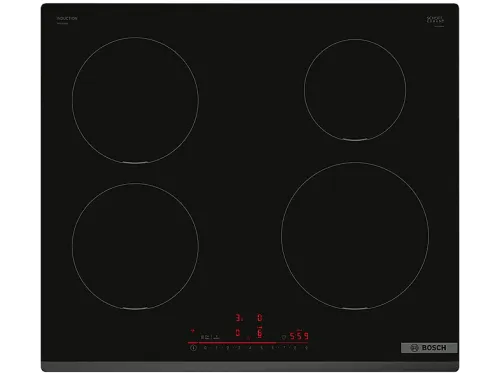Choose level 2 on the slider scale
The height and width of the screenshot is (373, 500).
pyautogui.click(x=228, y=348)
